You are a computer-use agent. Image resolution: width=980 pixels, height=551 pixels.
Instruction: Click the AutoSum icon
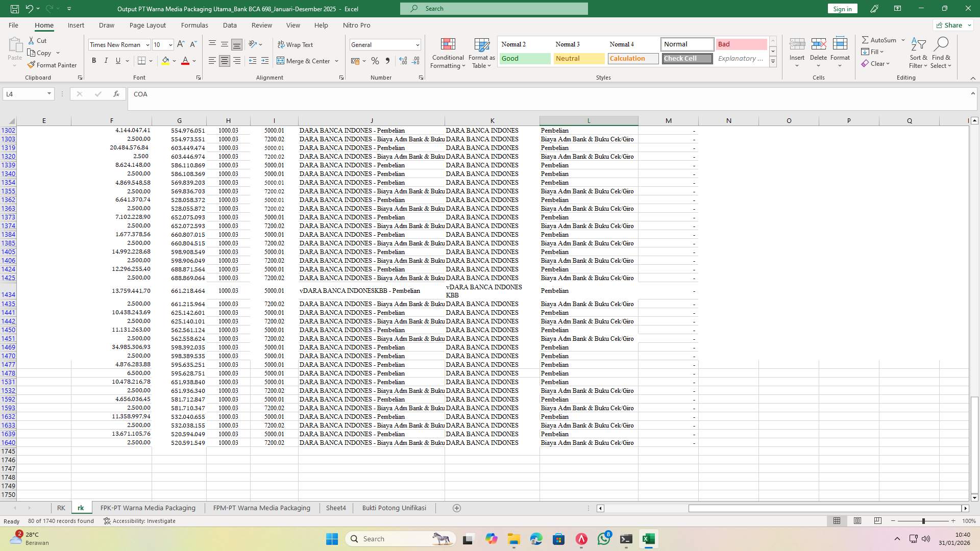point(880,39)
